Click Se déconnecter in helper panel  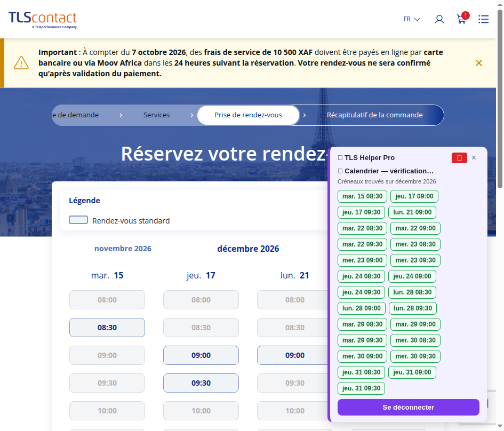(408, 407)
